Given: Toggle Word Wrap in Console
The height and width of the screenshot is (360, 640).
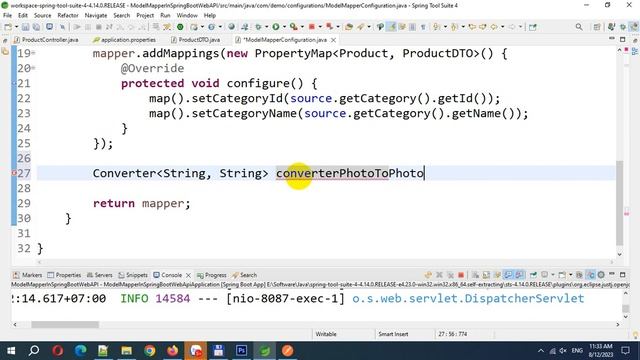Looking at the screenshot, I should [x=497, y=275].
